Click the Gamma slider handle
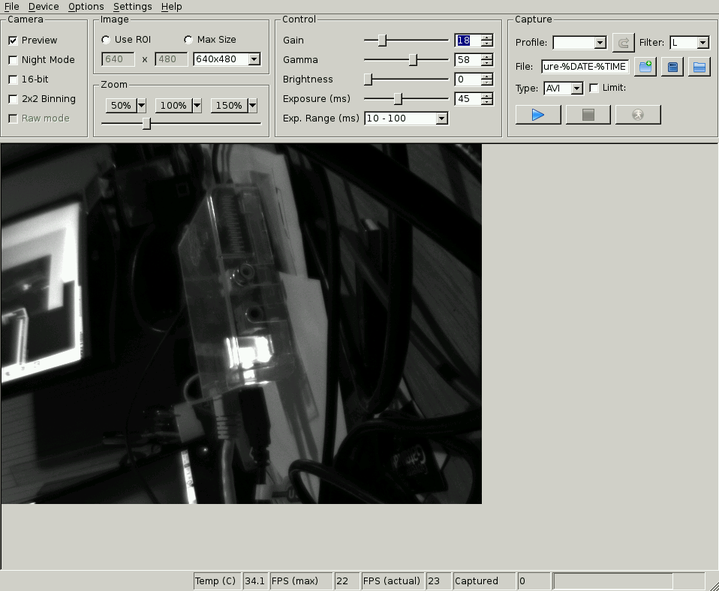The height and width of the screenshot is (591, 719). point(413,60)
